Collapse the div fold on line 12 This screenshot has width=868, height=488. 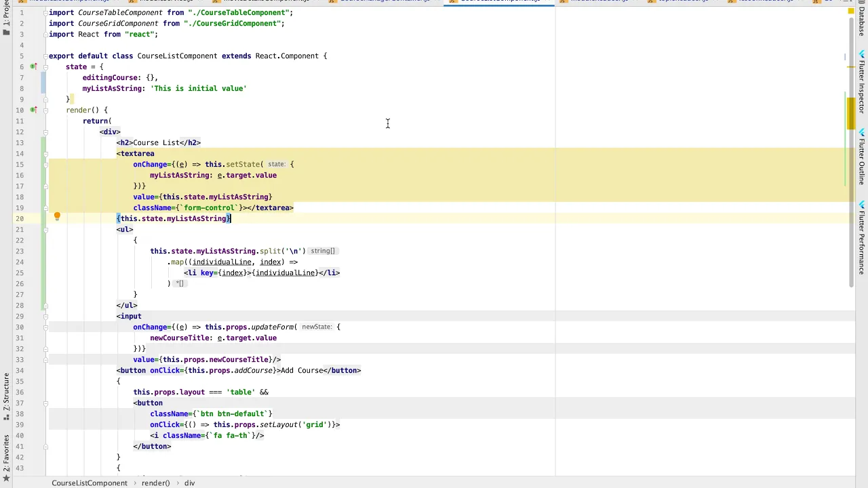coord(45,131)
